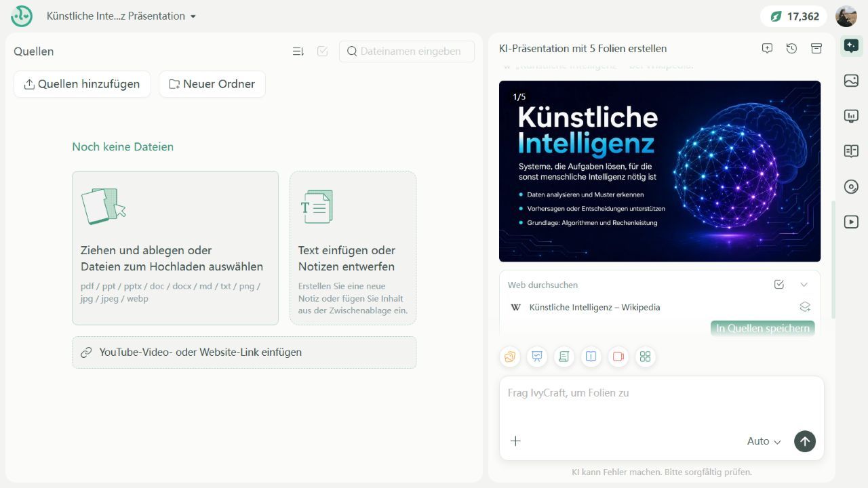Select the video play sidebar icon
Image resolution: width=868 pixels, height=488 pixels.
(851, 222)
